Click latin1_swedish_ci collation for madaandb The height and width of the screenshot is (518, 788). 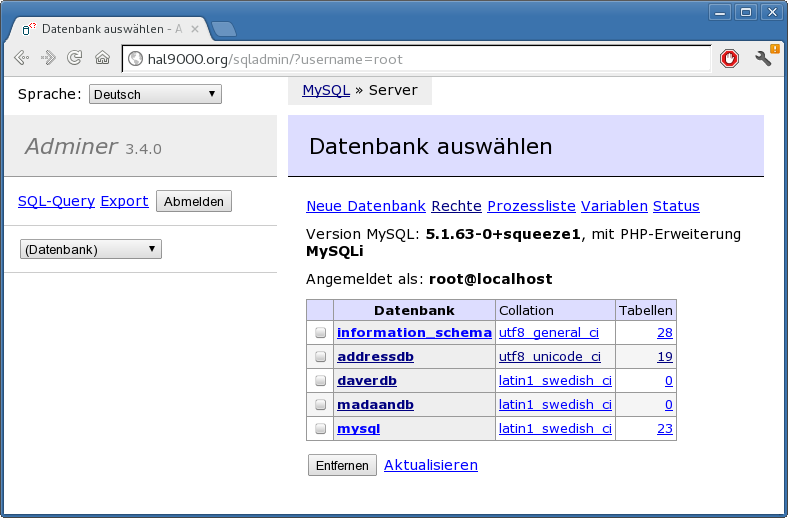pos(555,404)
